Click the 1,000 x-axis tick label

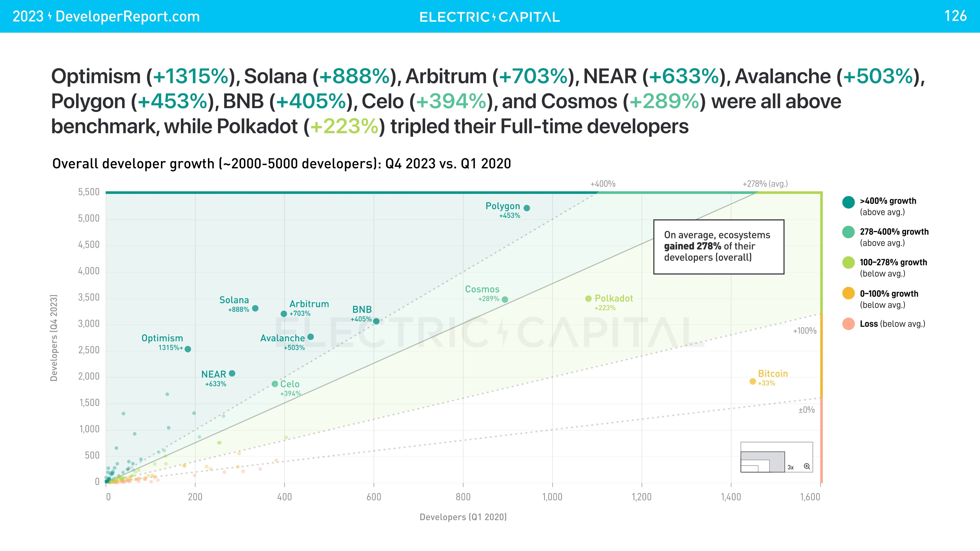point(552,497)
